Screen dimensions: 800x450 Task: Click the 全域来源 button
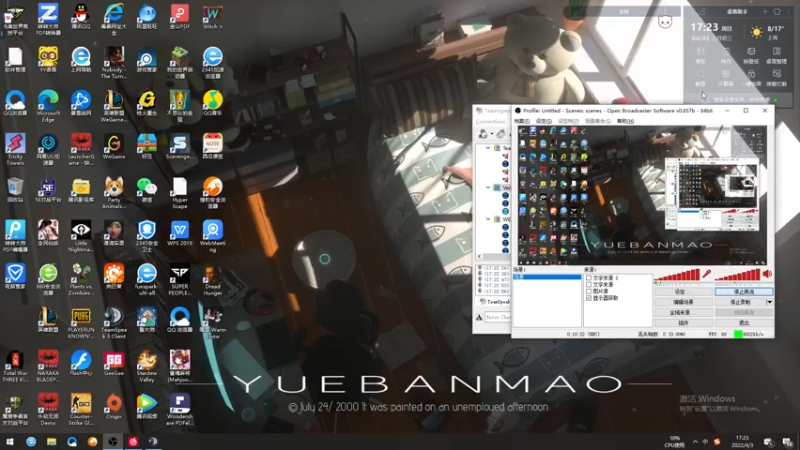[x=683, y=312]
